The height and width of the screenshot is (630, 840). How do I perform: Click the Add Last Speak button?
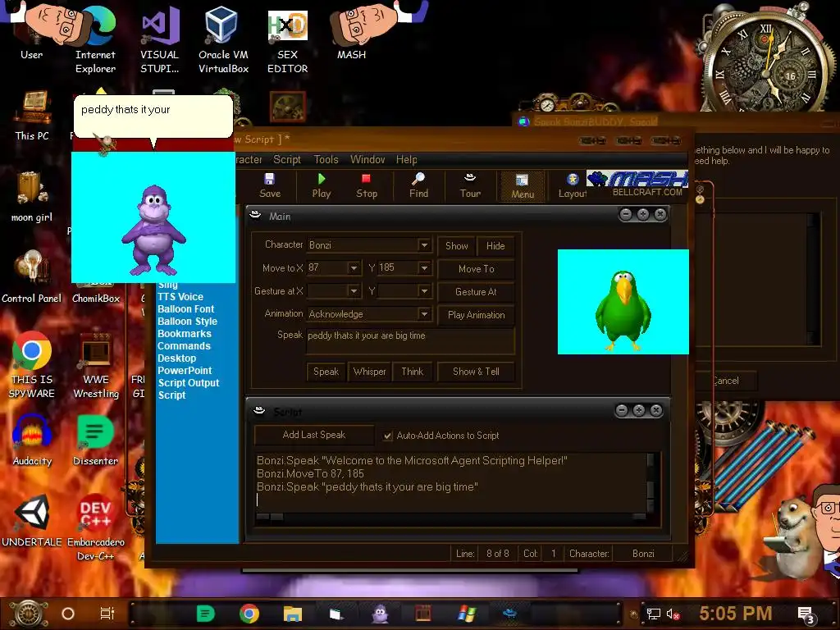314,435
